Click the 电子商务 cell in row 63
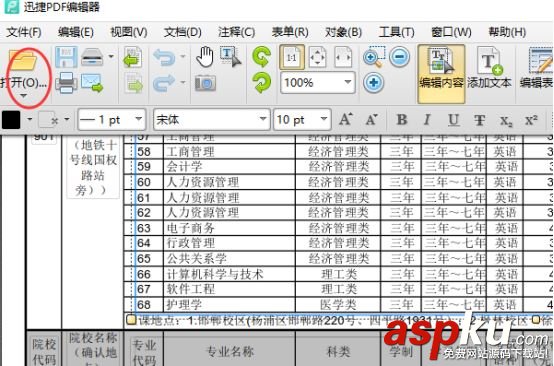This screenshot has width=554, height=366. coord(229,228)
